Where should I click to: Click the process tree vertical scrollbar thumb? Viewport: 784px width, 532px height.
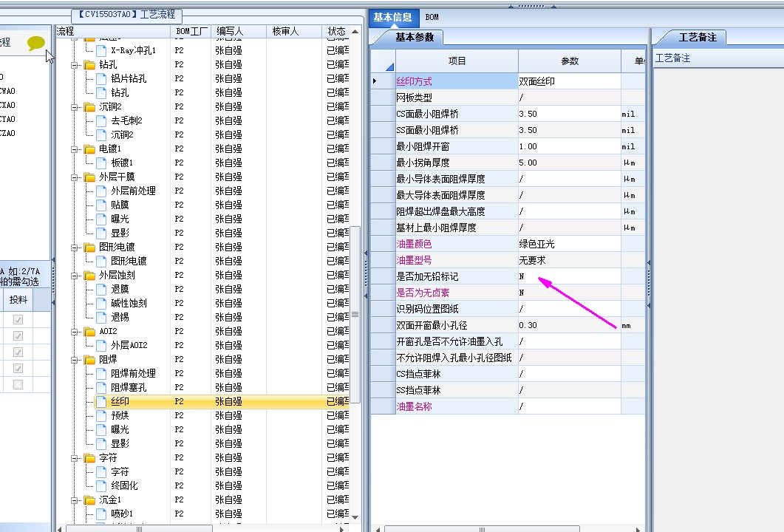pyautogui.click(x=355, y=315)
